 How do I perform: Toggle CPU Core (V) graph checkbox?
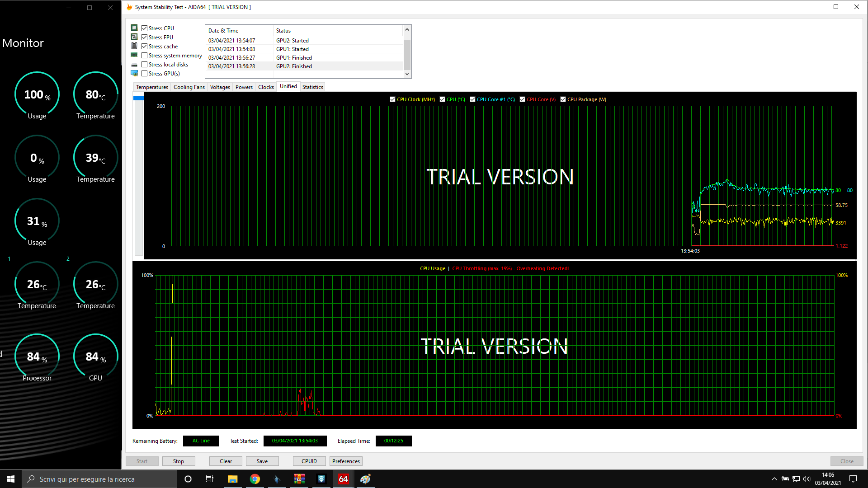point(522,99)
